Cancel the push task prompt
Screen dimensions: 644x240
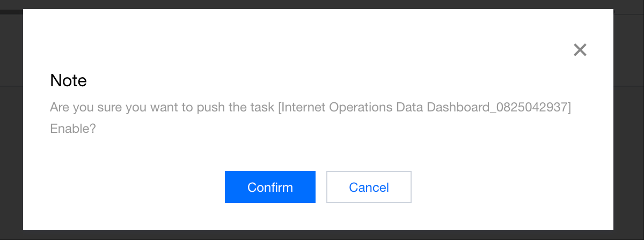click(x=369, y=187)
